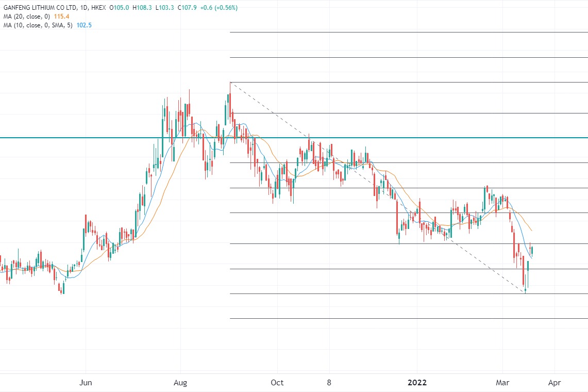This screenshot has width=588, height=392.
Task: Click the close price C107.9 value
Action: coord(188,8)
